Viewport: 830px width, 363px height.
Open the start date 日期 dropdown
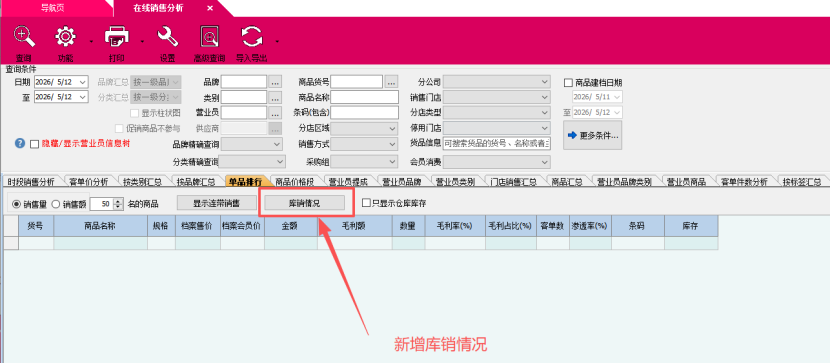click(82, 82)
